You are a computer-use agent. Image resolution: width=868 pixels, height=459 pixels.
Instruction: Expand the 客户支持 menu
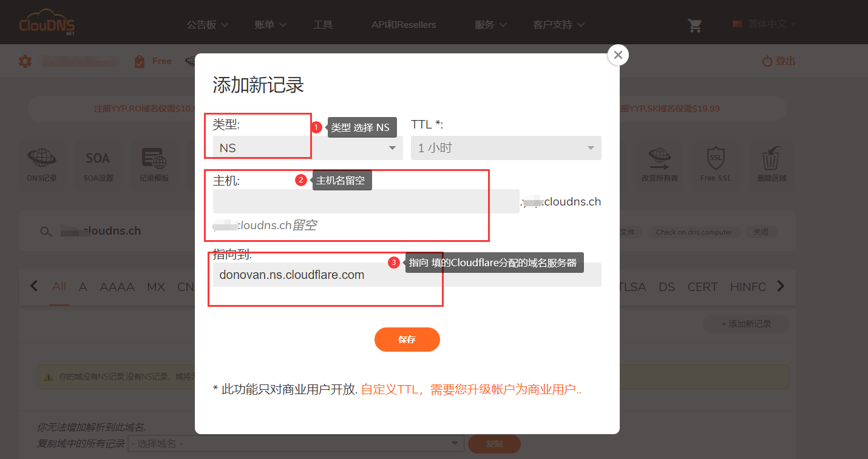pyautogui.click(x=558, y=25)
